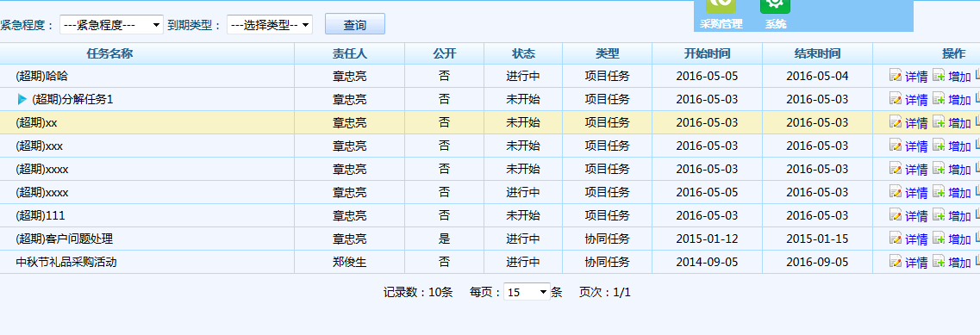This screenshot has height=335, width=980.
Task: Click the 详情 icon for the 未开始 (超期)xxxx row
Action: point(896,169)
